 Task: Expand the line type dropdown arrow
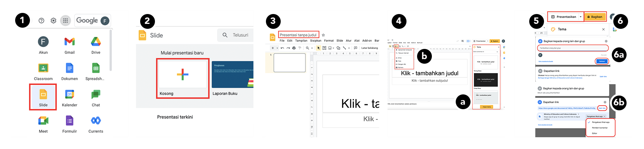pyautogui.click(x=349, y=48)
